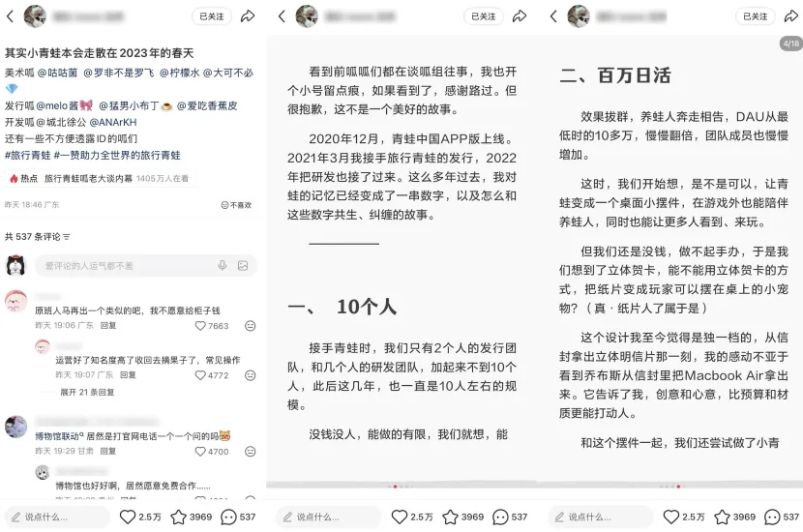Open the comment sort icon beside 共 537 条评论
The image size is (803, 532).
click(67, 237)
